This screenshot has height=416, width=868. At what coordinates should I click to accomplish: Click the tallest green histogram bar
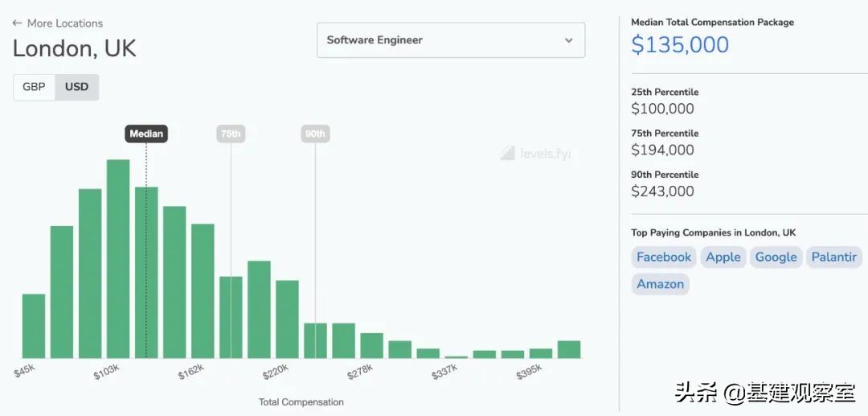click(118, 257)
